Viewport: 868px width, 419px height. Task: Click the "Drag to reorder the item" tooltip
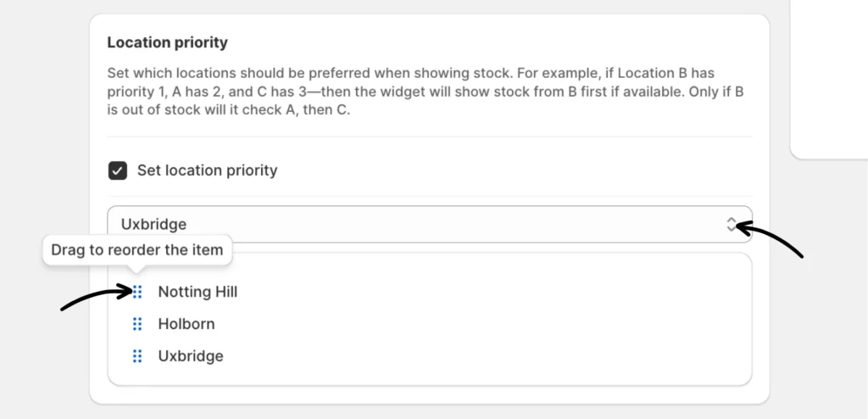[x=136, y=250]
